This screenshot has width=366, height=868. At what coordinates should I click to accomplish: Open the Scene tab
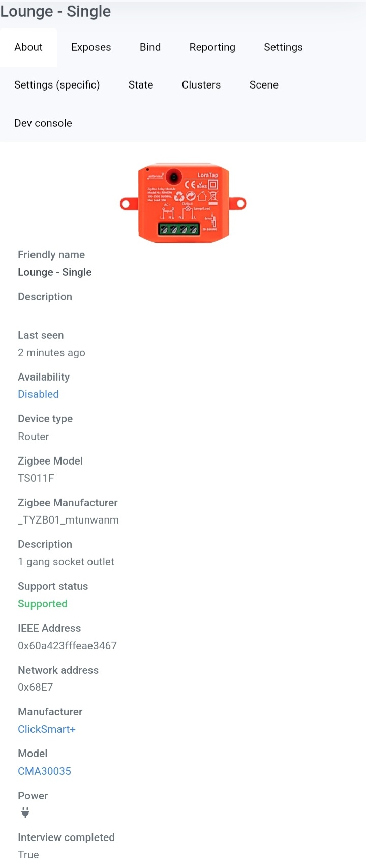[264, 85]
